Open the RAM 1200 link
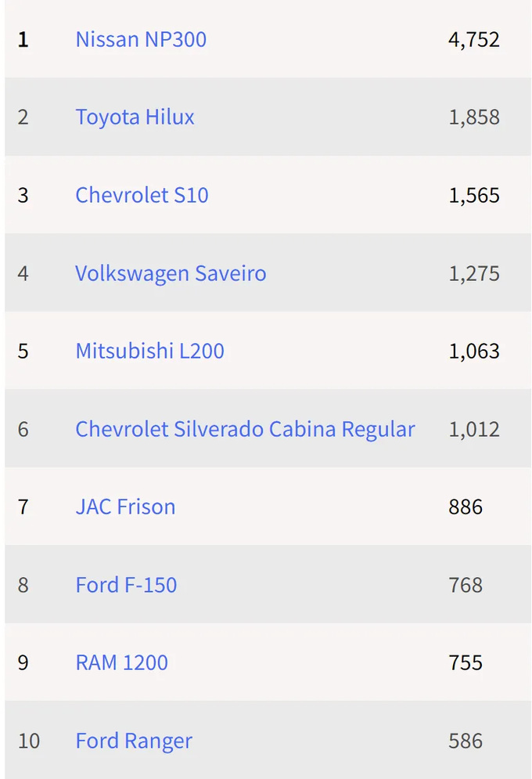Screen dimensions: 532x779 pos(121,662)
